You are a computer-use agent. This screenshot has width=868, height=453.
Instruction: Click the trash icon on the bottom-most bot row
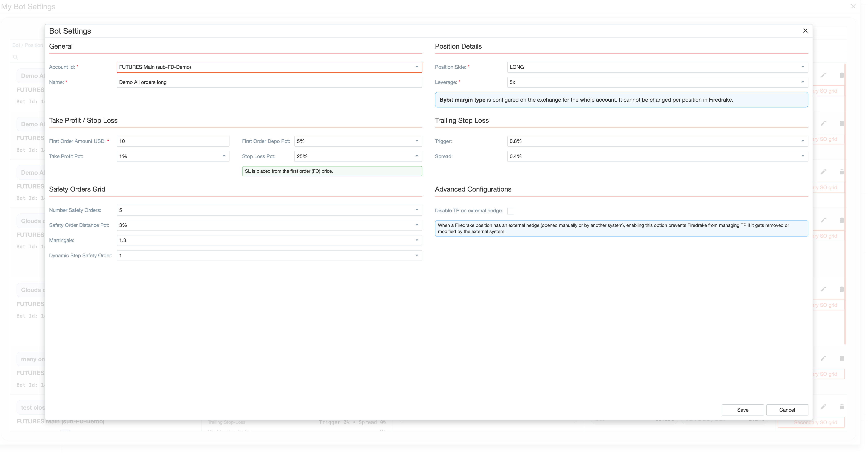point(842,407)
